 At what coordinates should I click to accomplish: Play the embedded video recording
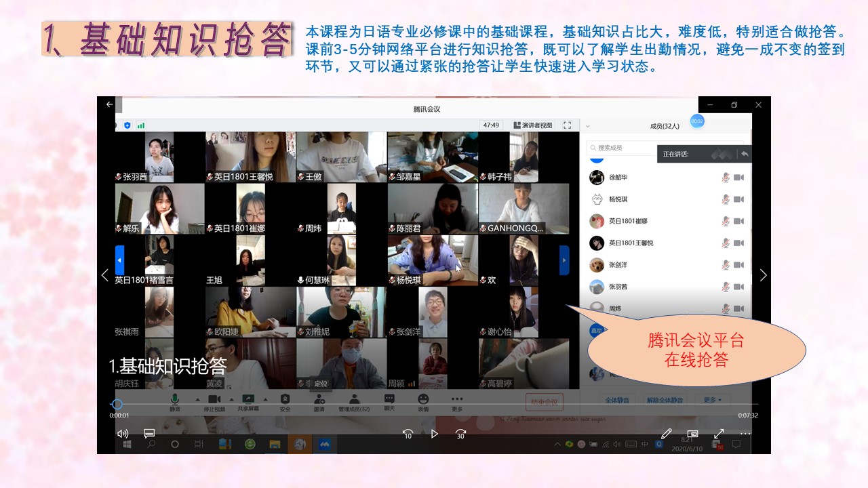click(x=435, y=434)
